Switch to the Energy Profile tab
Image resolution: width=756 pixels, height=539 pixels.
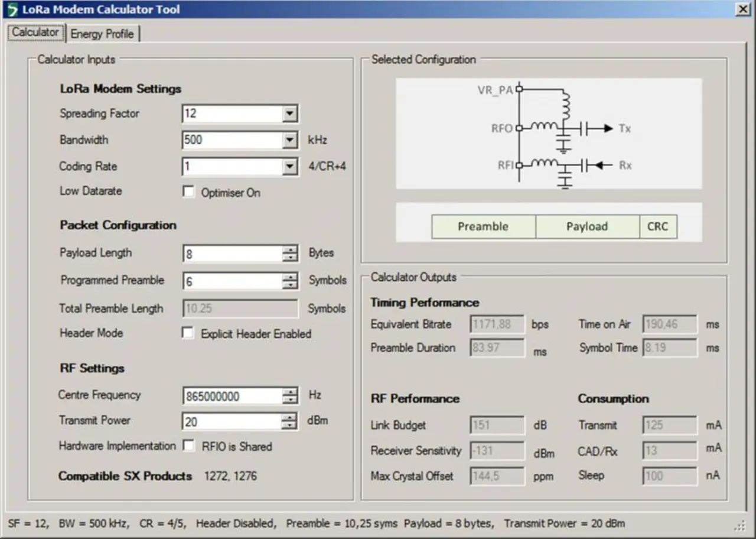103,34
